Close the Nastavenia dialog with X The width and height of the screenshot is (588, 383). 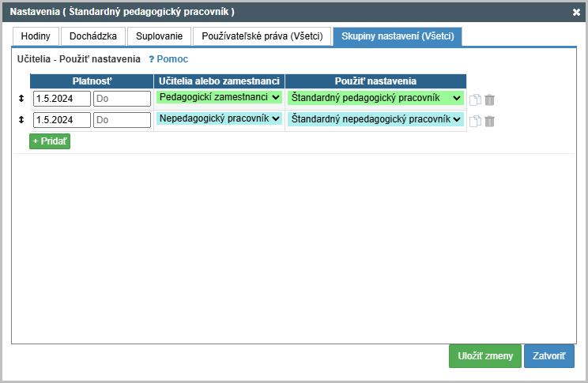pyautogui.click(x=576, y=13)
